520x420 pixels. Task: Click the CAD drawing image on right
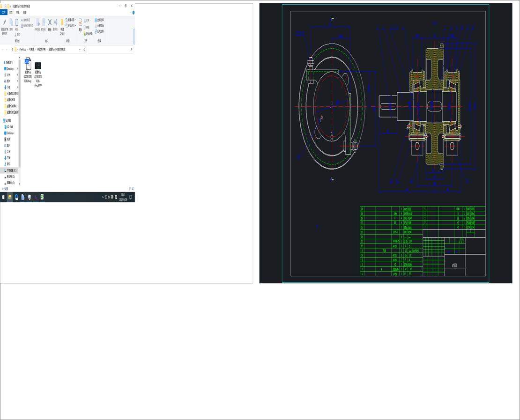point(386,143)
